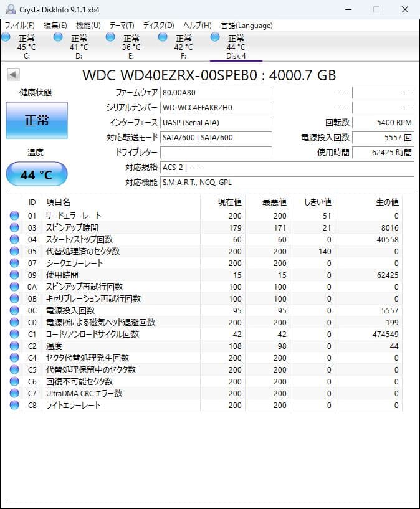Select drive E: status orb at 36 °C

click(x=110, y=37)
